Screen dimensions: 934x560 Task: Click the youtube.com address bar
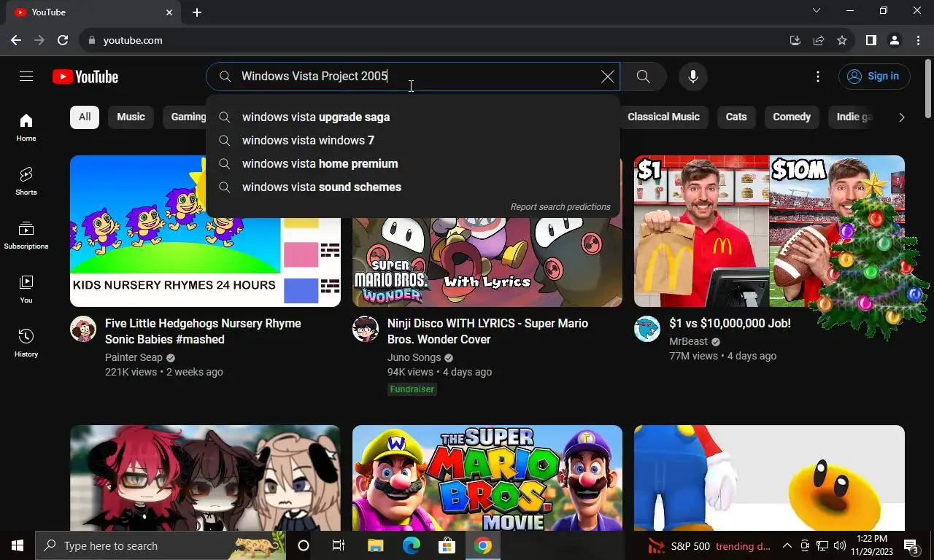tap(431, 40)
